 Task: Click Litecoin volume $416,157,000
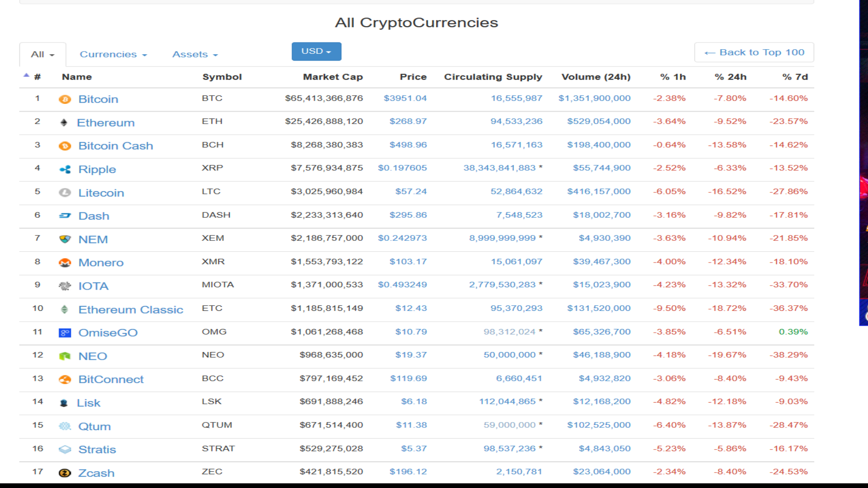(x=599, y=192)
